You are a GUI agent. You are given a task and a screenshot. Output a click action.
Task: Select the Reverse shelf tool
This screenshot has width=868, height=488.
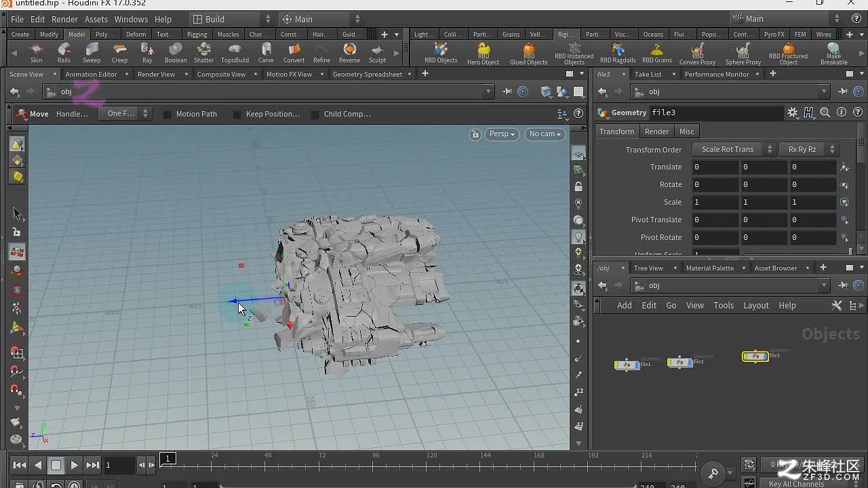(350, 53)
